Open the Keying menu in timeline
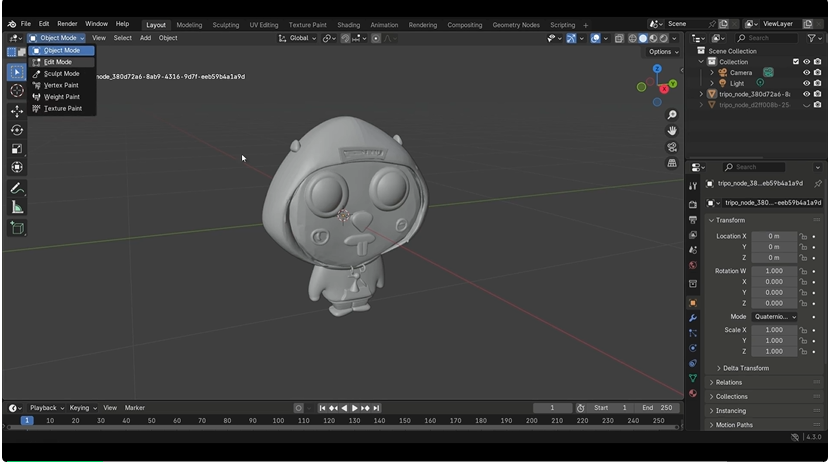The image size is (831, 464). tap(83, 408)
